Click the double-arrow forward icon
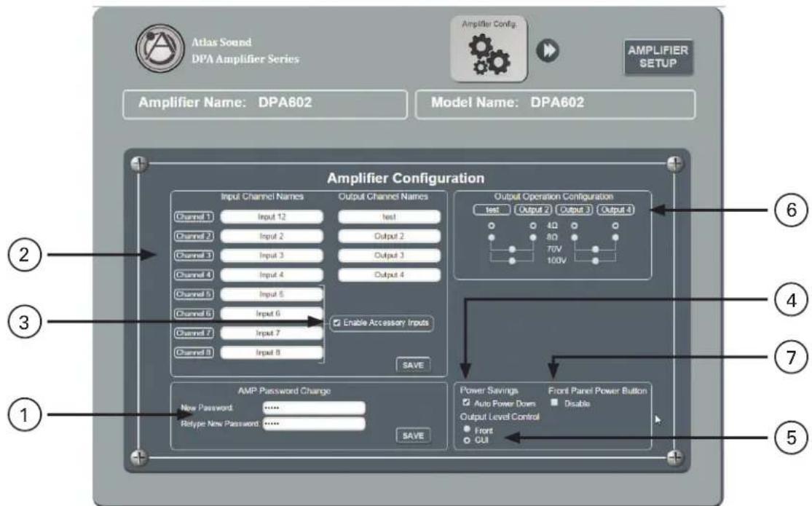The width and height of the screenshot is (812, 506). click(x=548, y=50)
